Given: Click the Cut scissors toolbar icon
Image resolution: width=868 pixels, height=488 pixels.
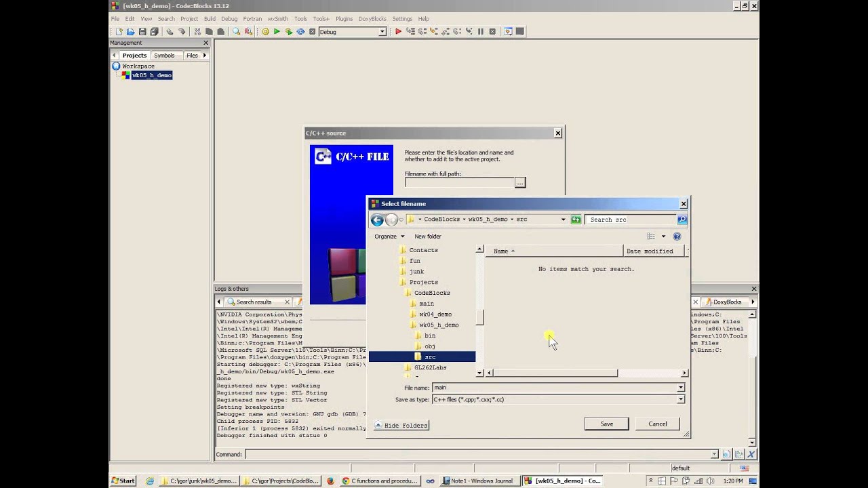Looking at the screenshot, I should [197, 31].
